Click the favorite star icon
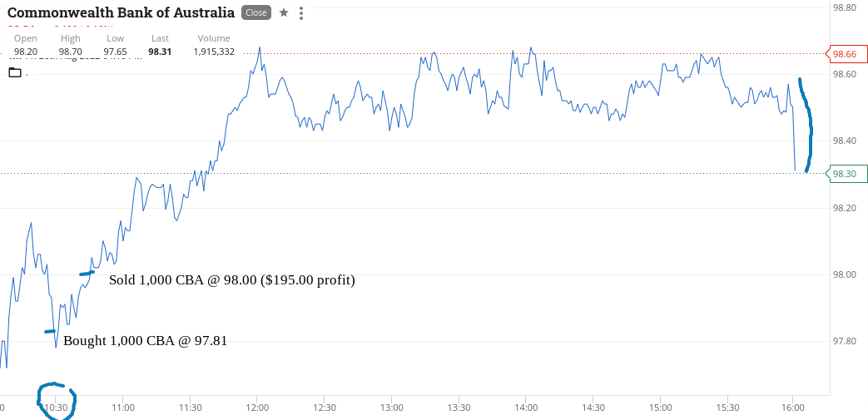 284,12
